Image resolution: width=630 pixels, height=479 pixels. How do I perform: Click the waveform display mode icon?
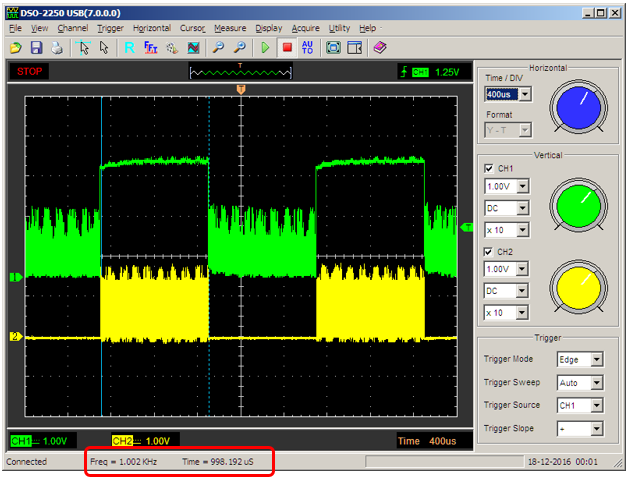[x=193, y=48]
